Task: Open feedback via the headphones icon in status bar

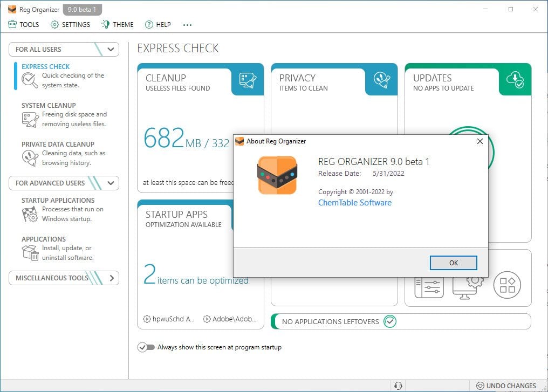Action: (x=399, y=385)
